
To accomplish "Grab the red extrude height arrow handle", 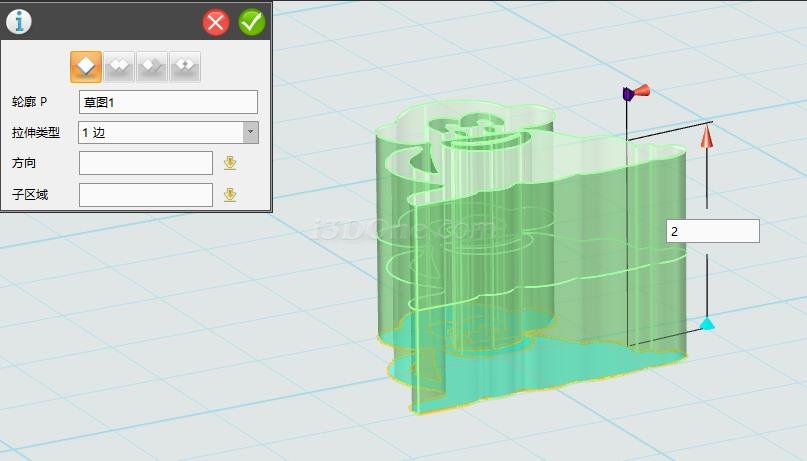I will [x=706, y=137].
